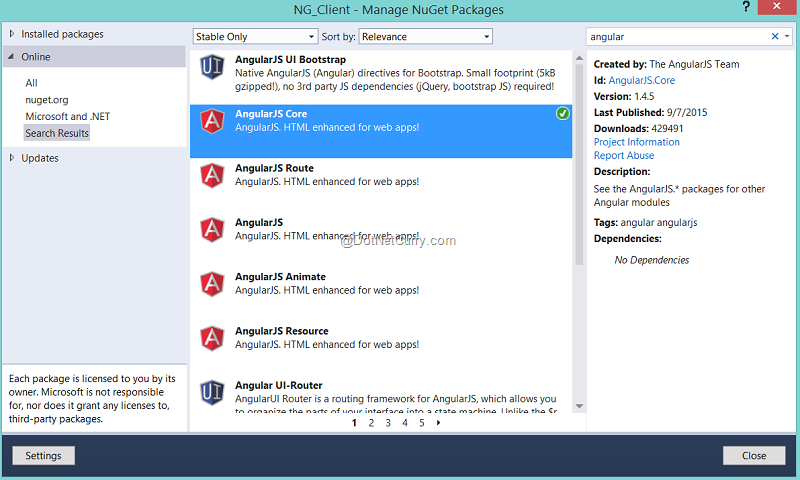Click the green installed checkmark on AngularJS Core
Screen dimensions: 800x480
(562, 113)
